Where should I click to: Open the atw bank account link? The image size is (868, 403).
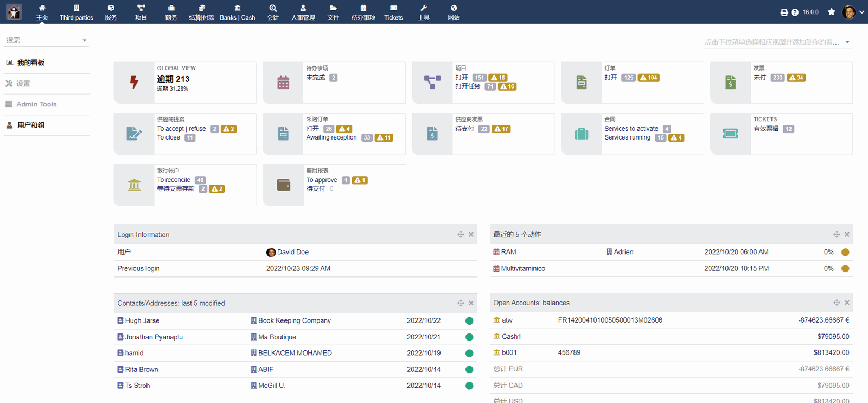point(503,320)
